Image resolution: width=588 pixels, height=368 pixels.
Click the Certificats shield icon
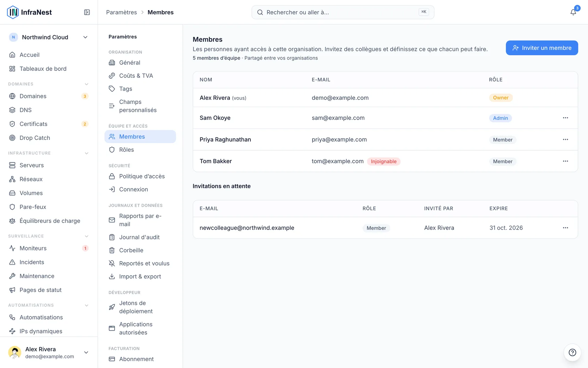click(x=12, y=124)
